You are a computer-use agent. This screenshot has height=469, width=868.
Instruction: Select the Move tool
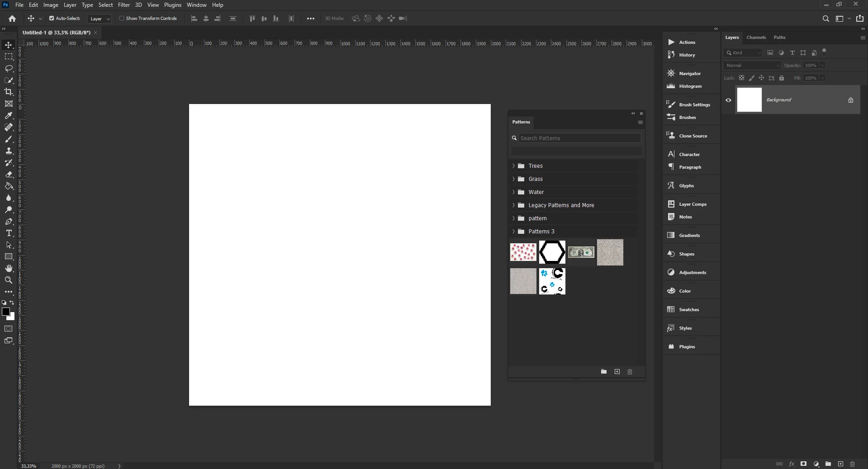9,45
